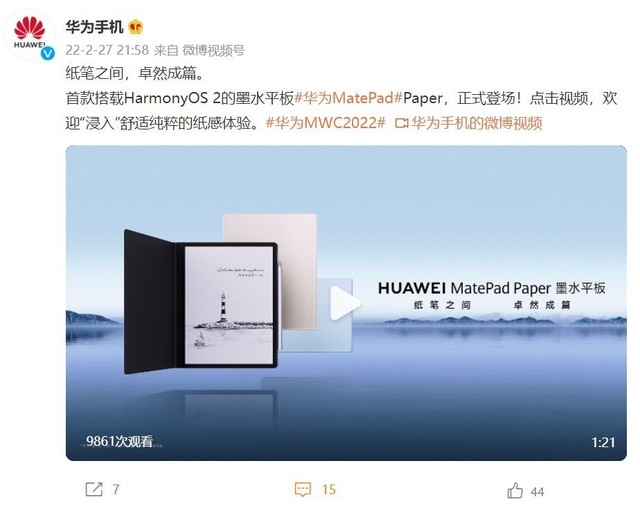Image resolution: width=640 pixels, height=506 pixels.
Task: Click the repost share icon
Action: click(94, 489)
